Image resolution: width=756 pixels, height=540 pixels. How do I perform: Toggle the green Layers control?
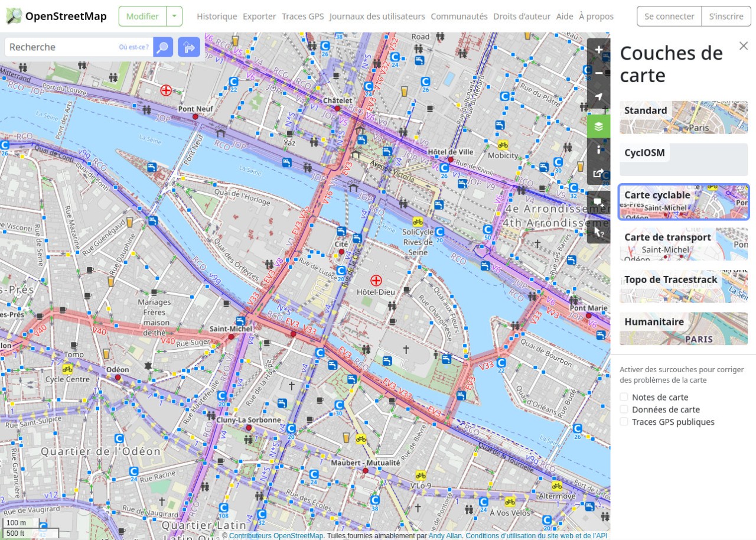(599, 126)
